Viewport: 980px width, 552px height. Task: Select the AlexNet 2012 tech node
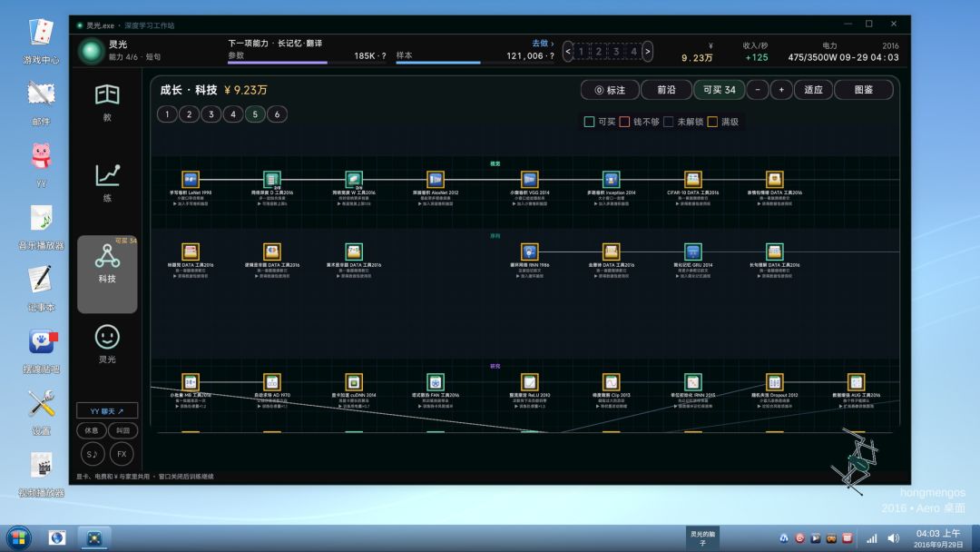point(436,180)
